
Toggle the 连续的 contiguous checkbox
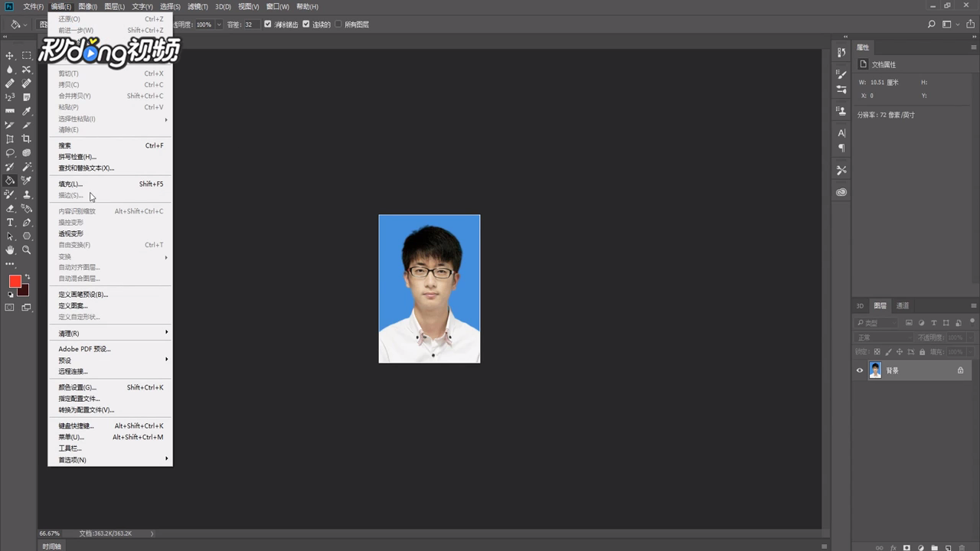[306, 24]
